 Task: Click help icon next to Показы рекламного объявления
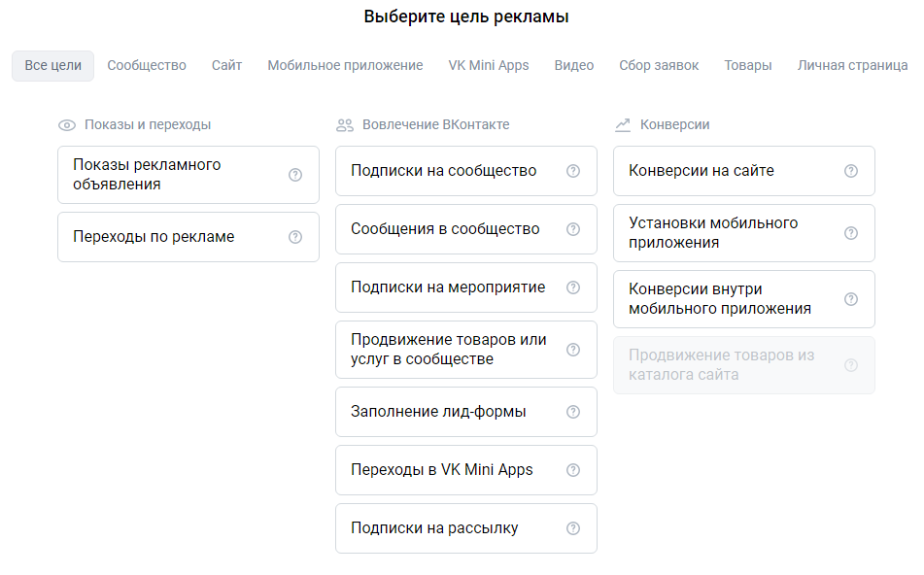tap(295, 175)
